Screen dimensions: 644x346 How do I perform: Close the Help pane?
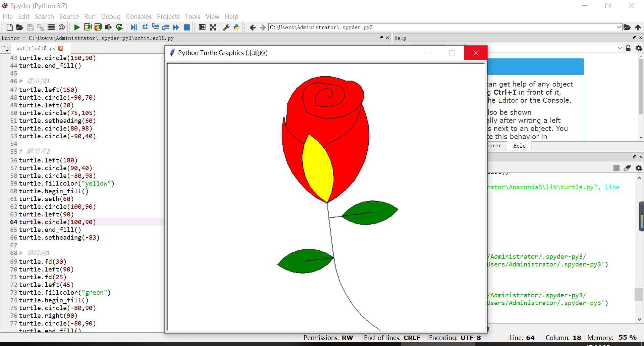641,38
